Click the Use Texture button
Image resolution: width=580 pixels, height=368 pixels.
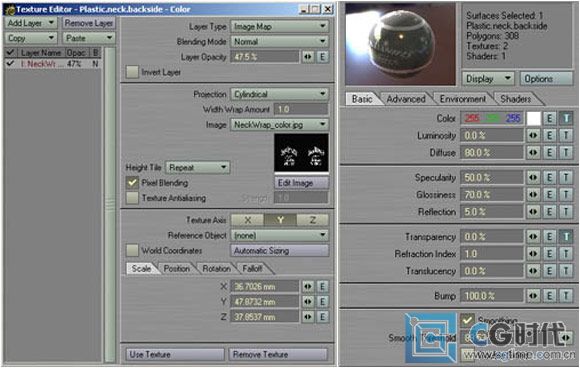tap(175, 354)
